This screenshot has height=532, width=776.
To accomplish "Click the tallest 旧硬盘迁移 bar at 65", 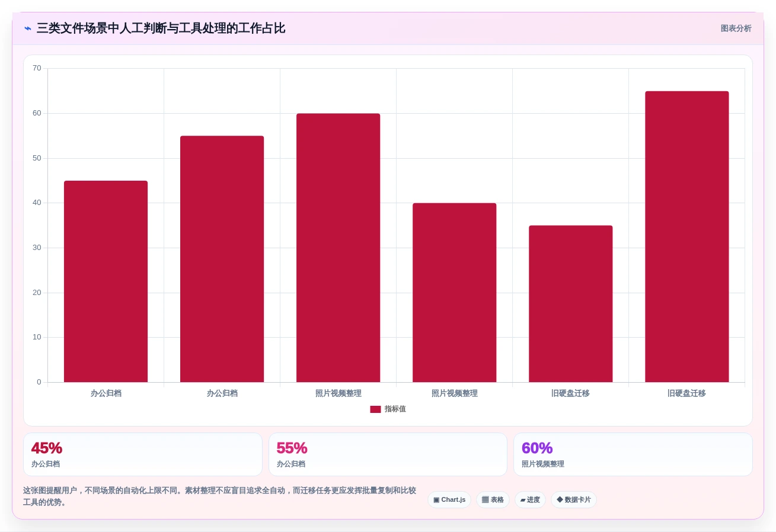I will [686, 236].
